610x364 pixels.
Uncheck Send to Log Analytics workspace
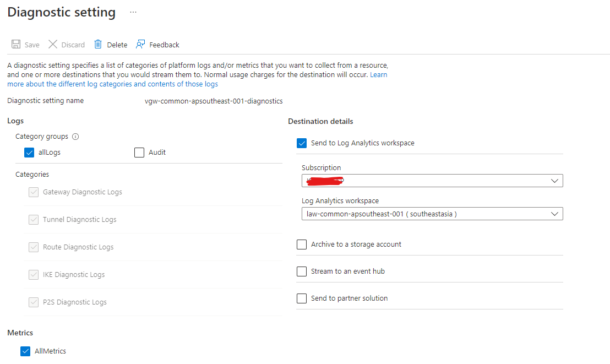(301, 143)
